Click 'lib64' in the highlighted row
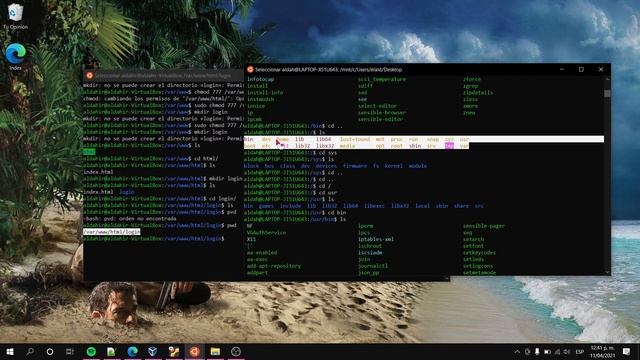The width and height of the screenshot is (640, 360). pyautogui.click(x=323, y=139)
